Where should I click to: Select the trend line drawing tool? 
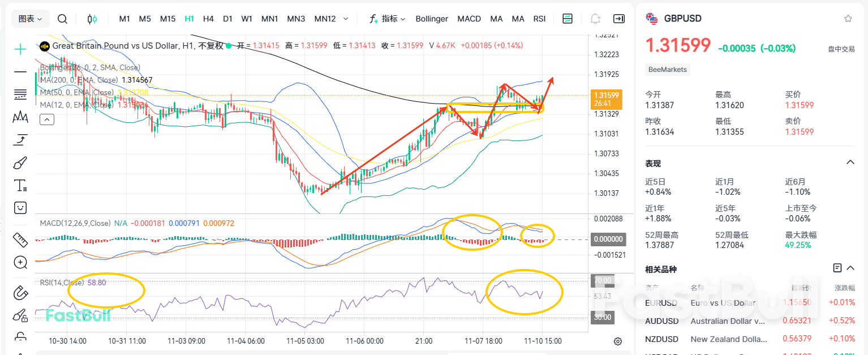[20, 72]
